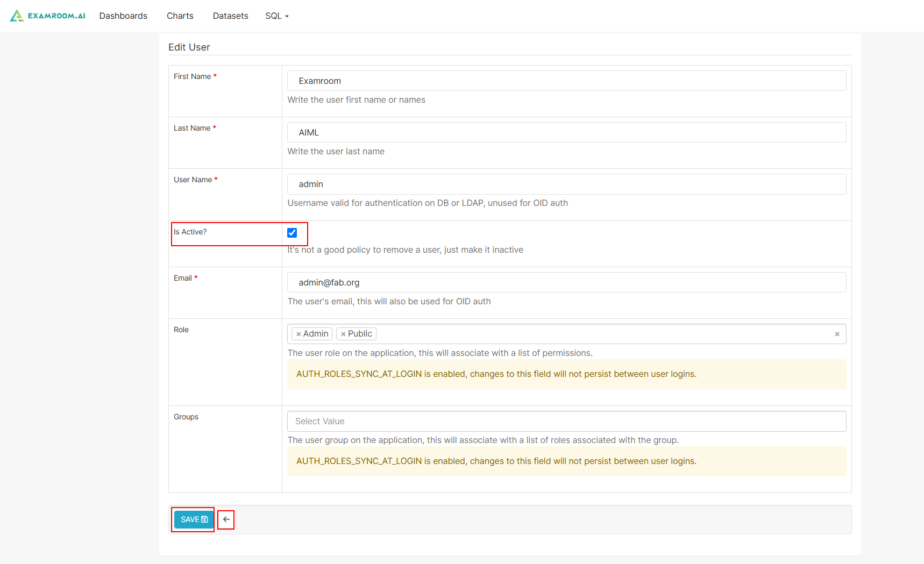Click the User Name text box
The width and height of the screenshot is (924, 564).
[566, 184]
